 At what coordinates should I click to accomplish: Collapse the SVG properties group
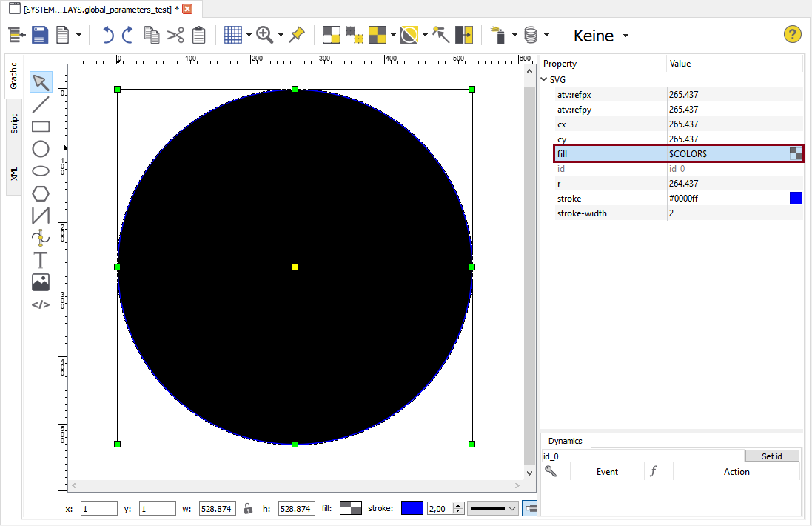point(546,79)
